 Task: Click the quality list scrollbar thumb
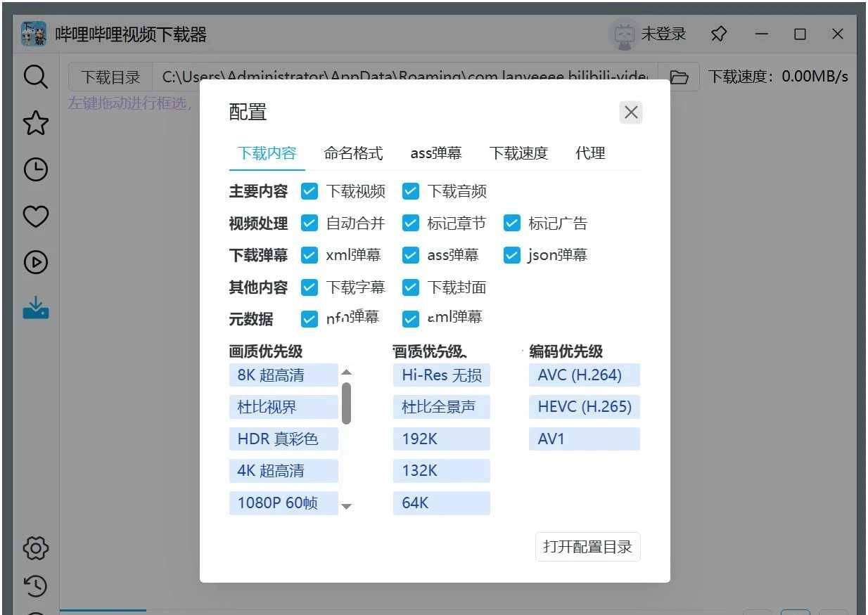tap(346, 403)
